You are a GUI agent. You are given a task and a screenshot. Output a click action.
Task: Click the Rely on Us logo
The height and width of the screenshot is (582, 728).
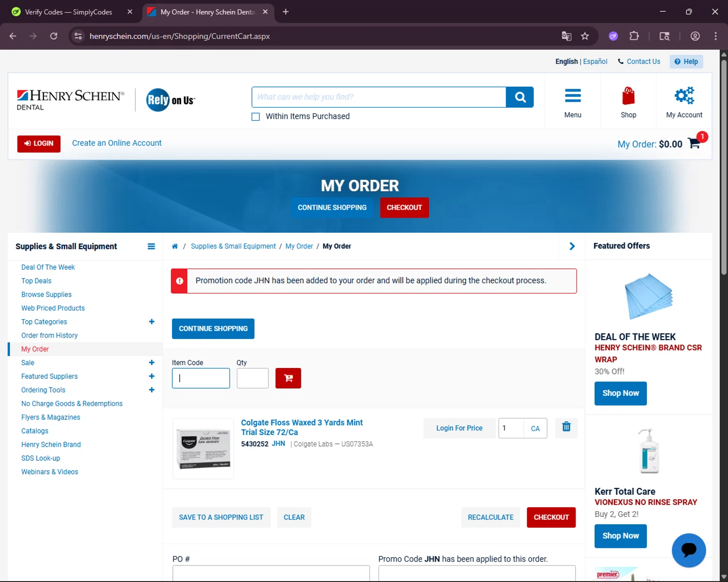pyautogui.click(x=170, y=100)
